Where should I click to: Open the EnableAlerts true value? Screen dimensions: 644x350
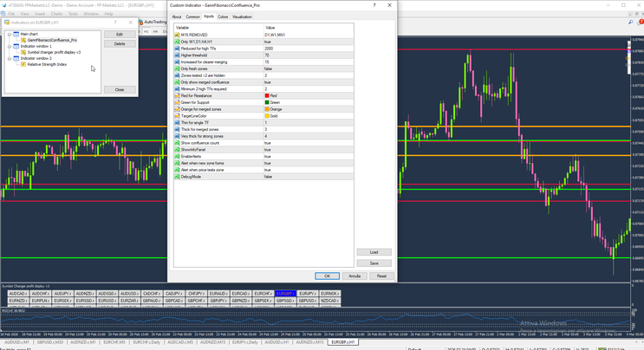pyautogui.click(x=308, y=157)
